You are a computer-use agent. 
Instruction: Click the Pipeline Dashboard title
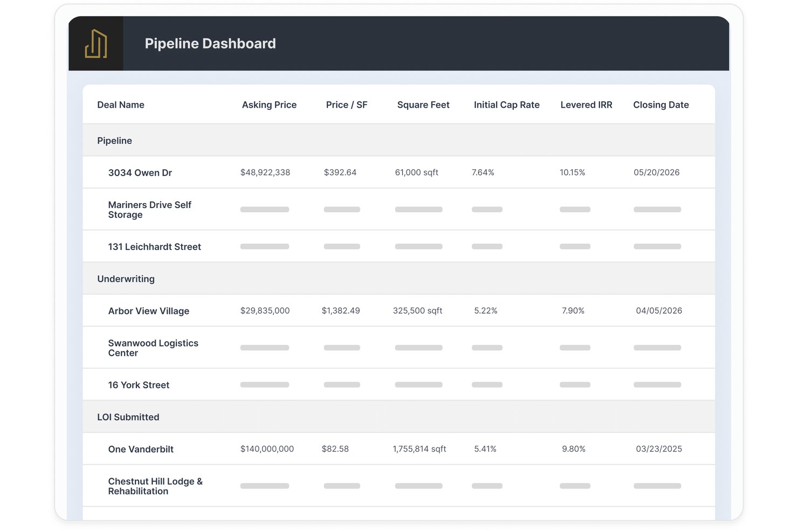pyautogui.click(x=210, y=44)
